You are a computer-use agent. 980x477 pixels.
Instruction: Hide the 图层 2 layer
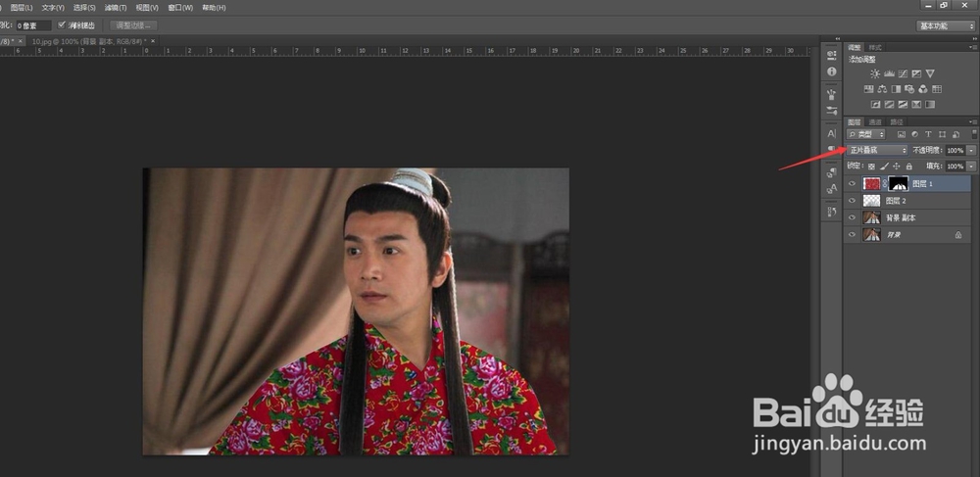coord(852,201)
